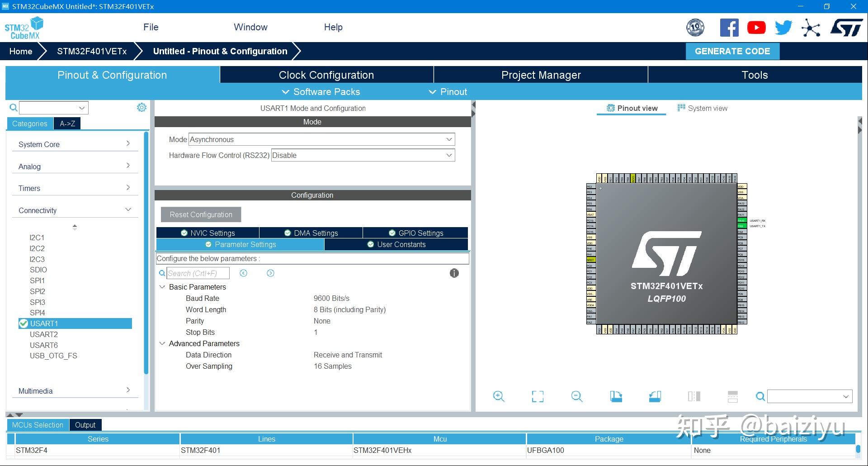868x466 pixels.
Task: Click the parameter search input field
Action: click(x=198, y=273)
